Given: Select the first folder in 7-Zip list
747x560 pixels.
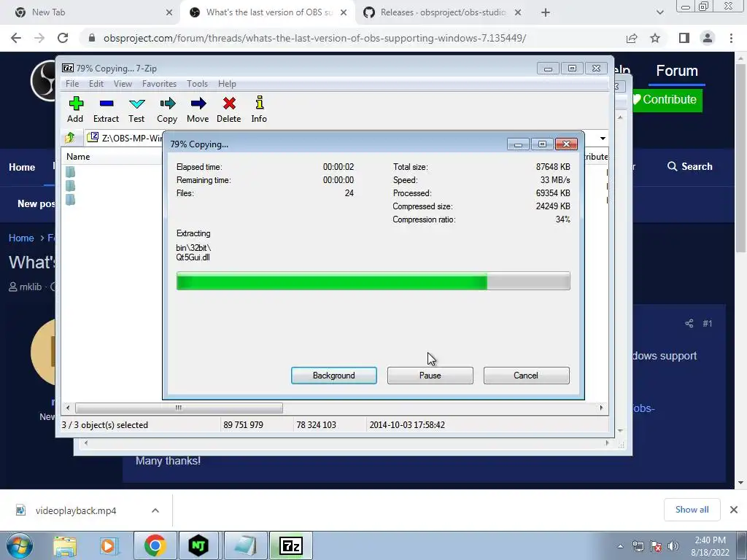Looking at the screenshot, I should (x=71, y=172).
